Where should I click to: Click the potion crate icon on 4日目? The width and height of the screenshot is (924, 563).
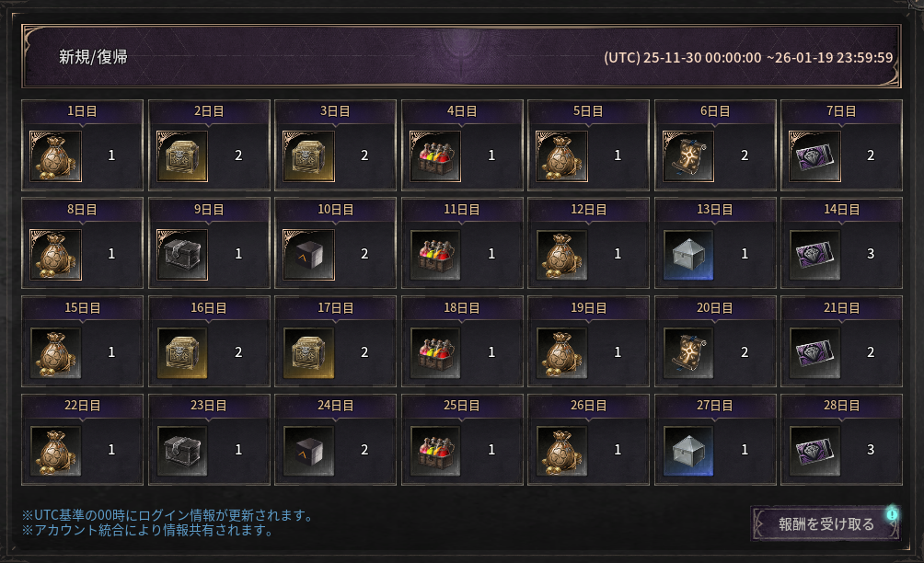tap(435, 156)
